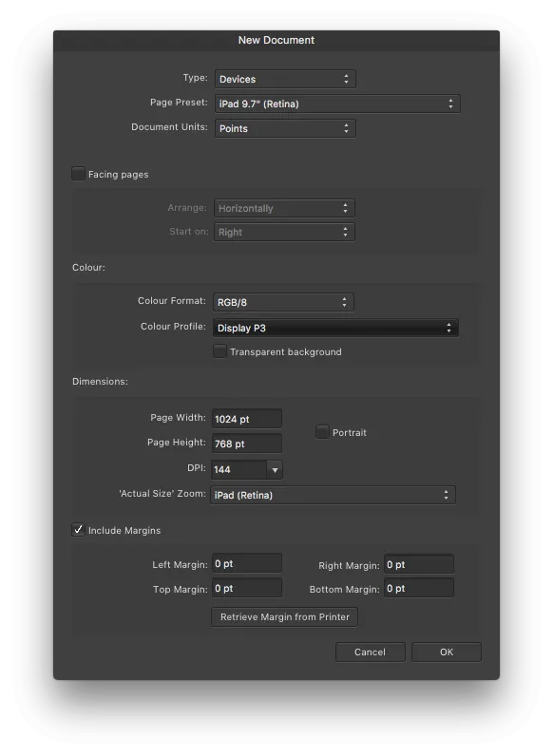
Task: Click the Top Margin input field
Action: tap(247, 588)
